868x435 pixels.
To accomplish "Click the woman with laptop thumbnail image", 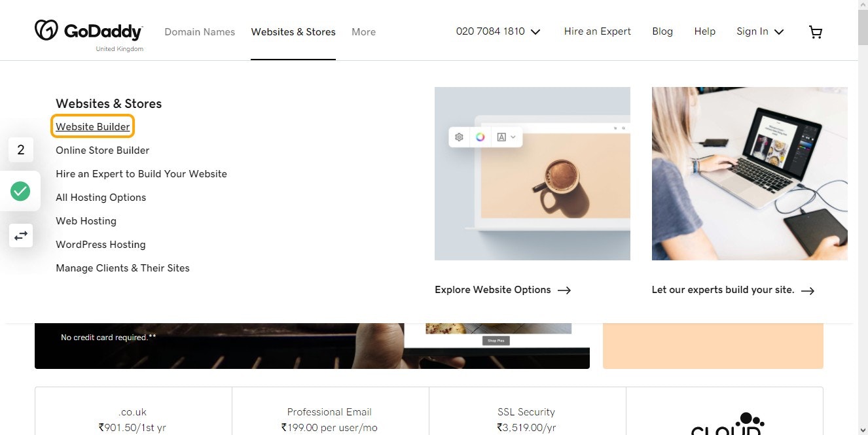I will [x=750, y=173].
